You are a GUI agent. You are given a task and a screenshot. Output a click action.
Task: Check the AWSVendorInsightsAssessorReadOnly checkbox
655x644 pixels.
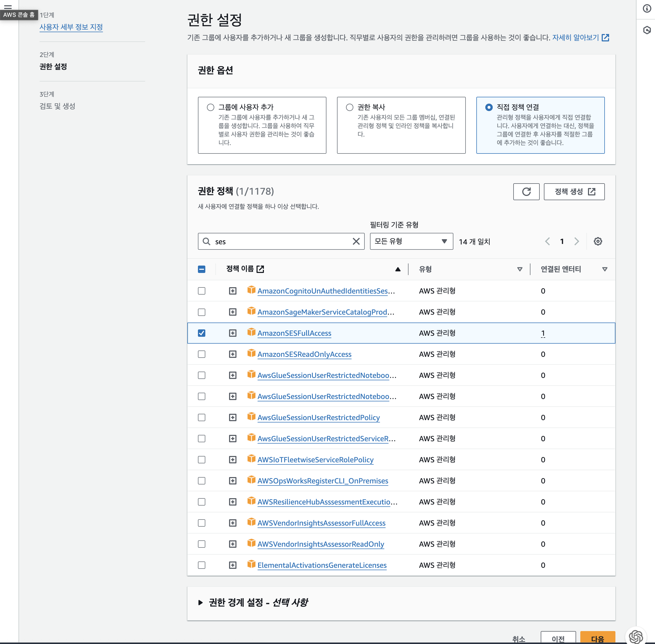pyautogui.click(x=201, y=544)
